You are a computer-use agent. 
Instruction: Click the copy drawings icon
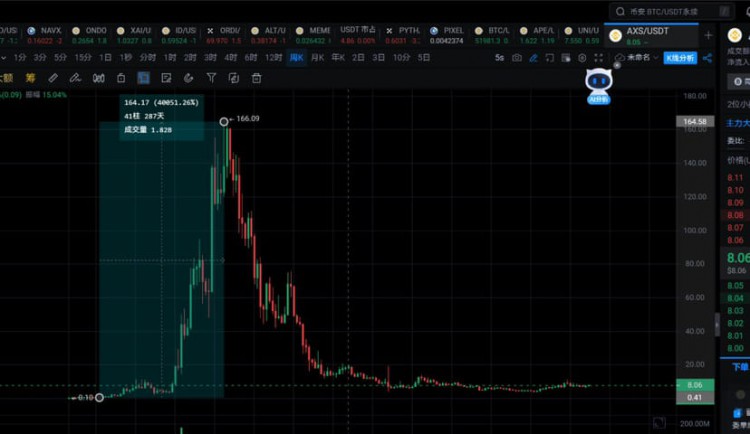(x=233, y=78)
